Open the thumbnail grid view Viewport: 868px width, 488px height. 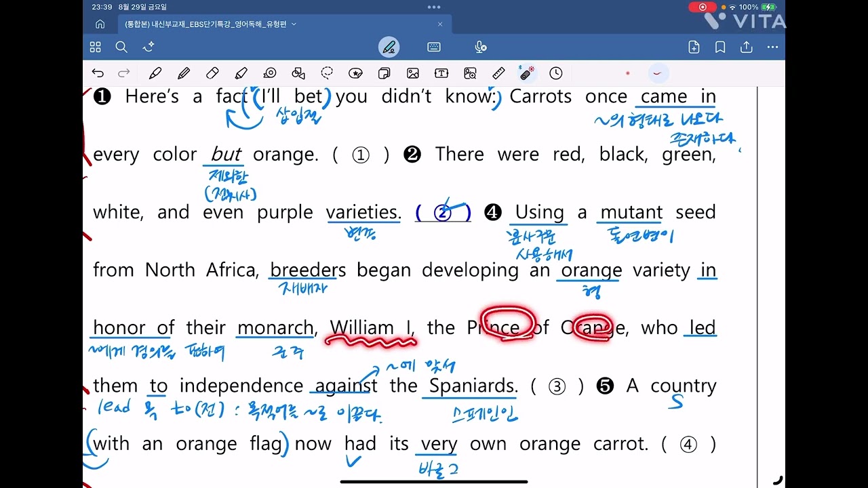pos(96,47)
